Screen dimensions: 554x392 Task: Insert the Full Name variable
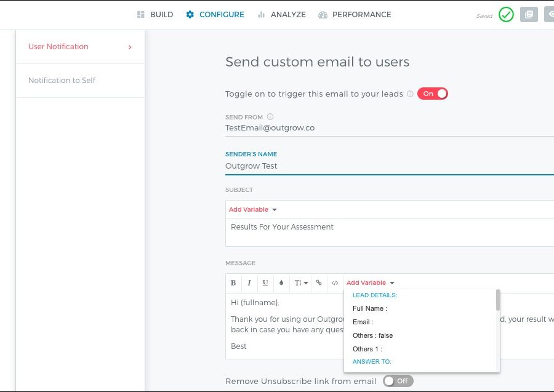coord(369,308)
